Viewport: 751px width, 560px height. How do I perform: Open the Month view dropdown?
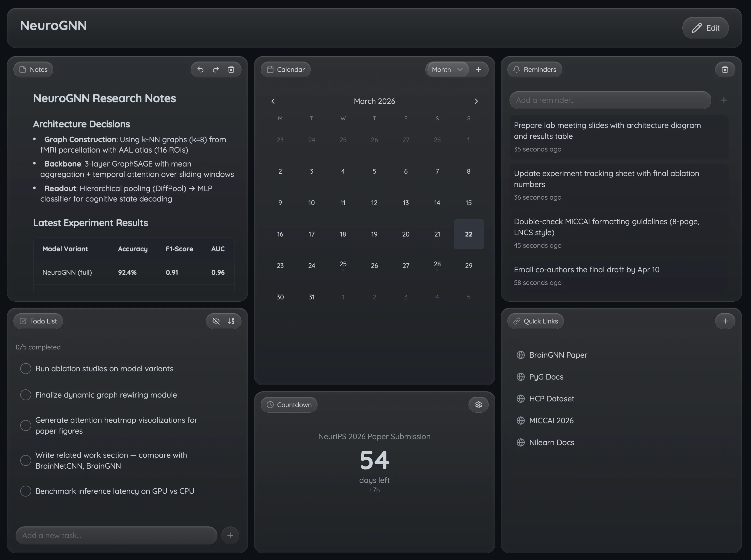tap(447, 69)
